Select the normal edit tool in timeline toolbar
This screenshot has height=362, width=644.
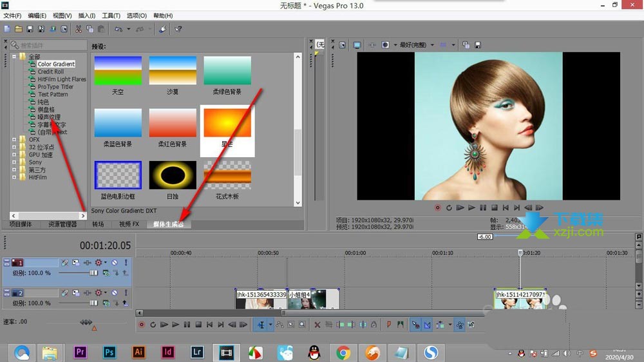(261, 325)
